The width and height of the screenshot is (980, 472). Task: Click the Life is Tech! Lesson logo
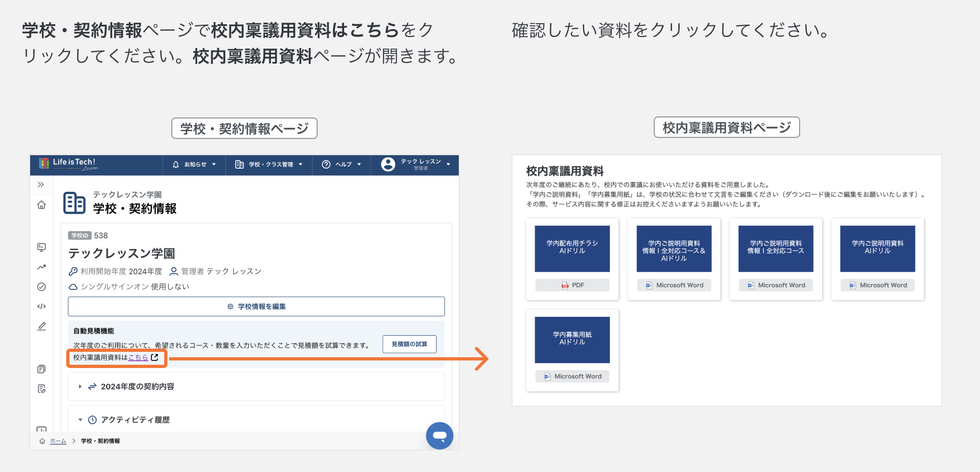coord(68,164)
